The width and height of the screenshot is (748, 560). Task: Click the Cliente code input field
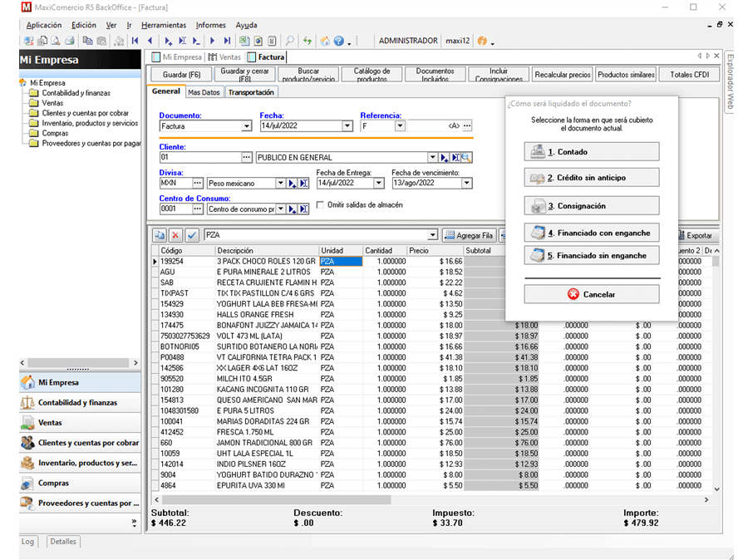(200, 157)
